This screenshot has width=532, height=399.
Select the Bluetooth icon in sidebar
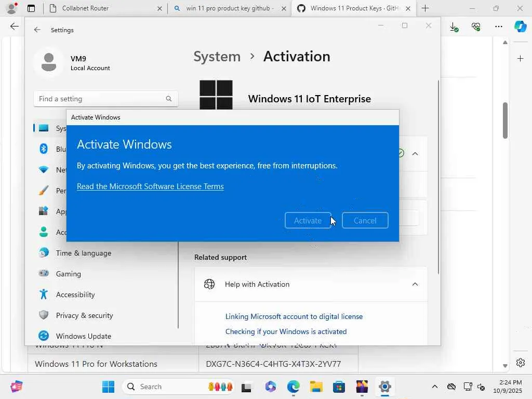[x=44, y=149]
